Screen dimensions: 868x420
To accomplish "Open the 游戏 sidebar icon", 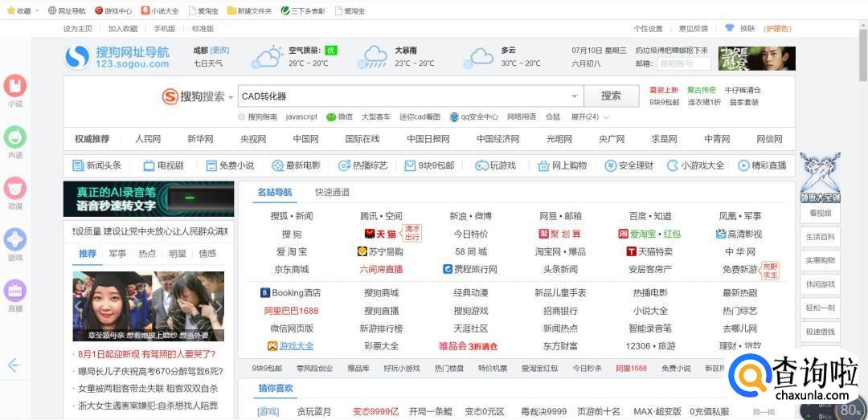I will coord(15,240).
